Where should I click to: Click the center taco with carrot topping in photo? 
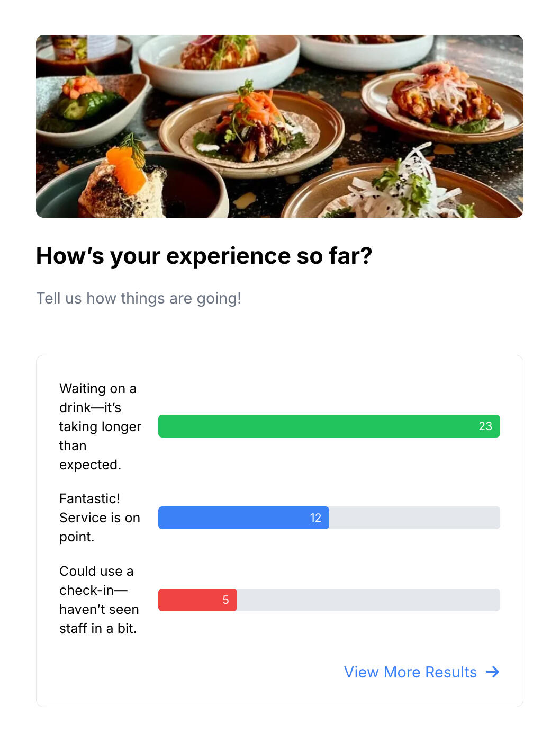click(251, 130)
